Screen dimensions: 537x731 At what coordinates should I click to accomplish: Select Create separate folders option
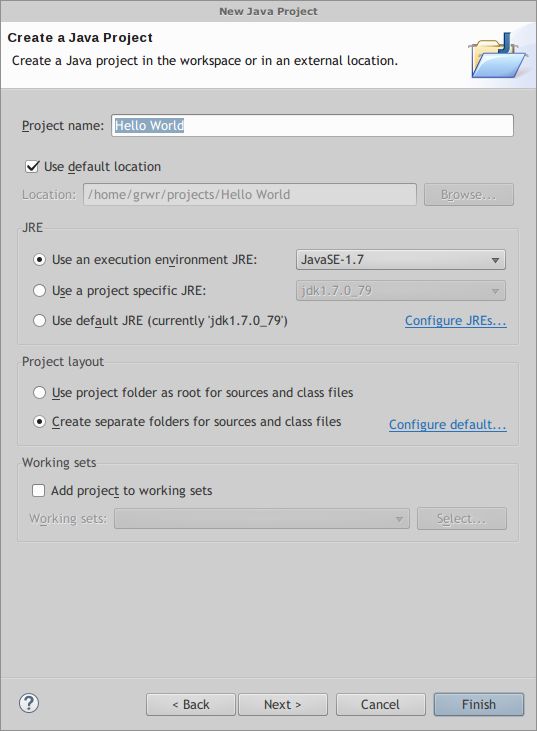39,421
